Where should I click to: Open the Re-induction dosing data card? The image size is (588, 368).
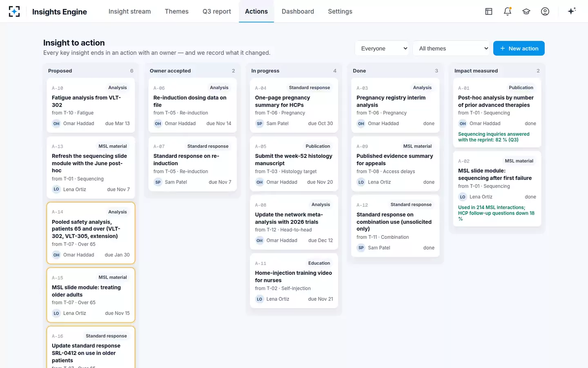coord(192,105)
